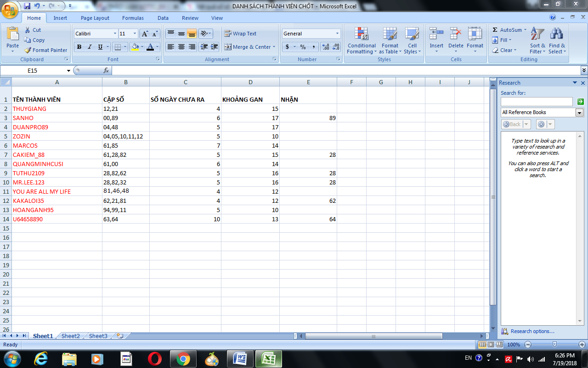
Task: Click the Format Painter brush icon
Action: 28,50
